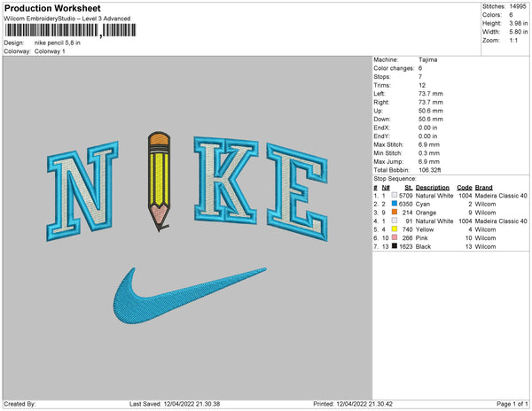Click the 'Created By:' label

(20, 404)
